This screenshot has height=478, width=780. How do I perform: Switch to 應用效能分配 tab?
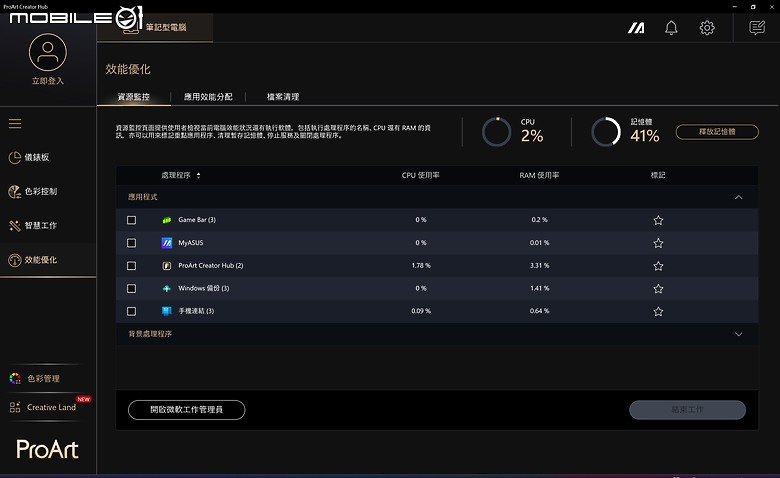coord(208,96)
